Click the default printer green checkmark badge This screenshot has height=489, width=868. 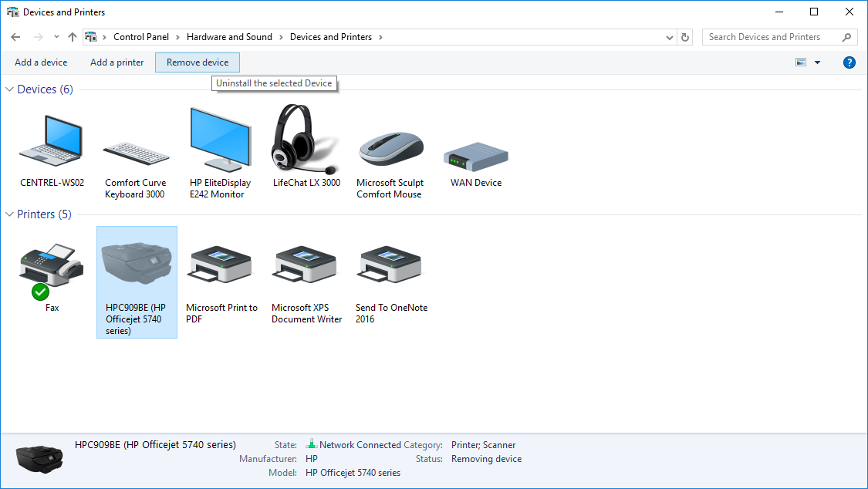point(40,292)
